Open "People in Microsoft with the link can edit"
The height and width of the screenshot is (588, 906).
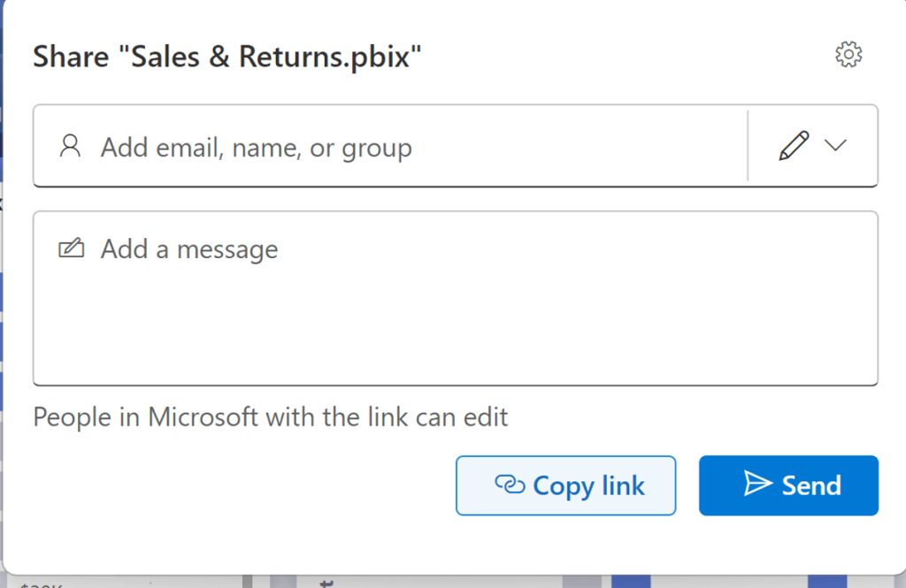(x=271, y=416)
